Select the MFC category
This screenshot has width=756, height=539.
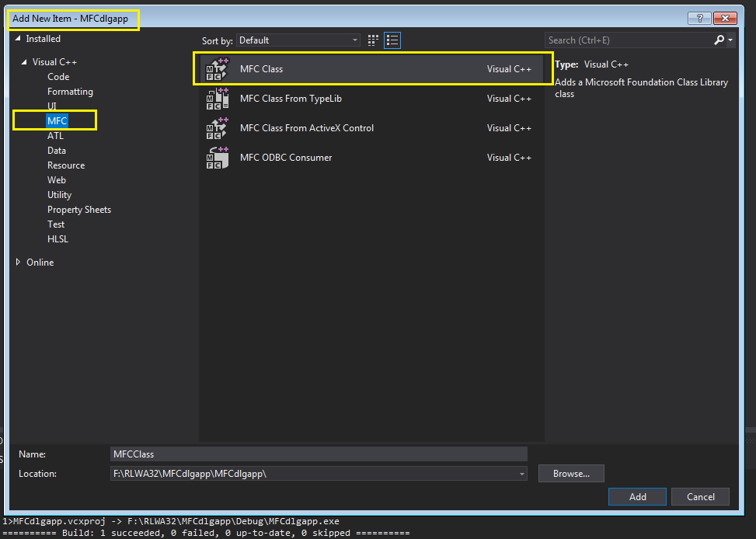(57, 121)
